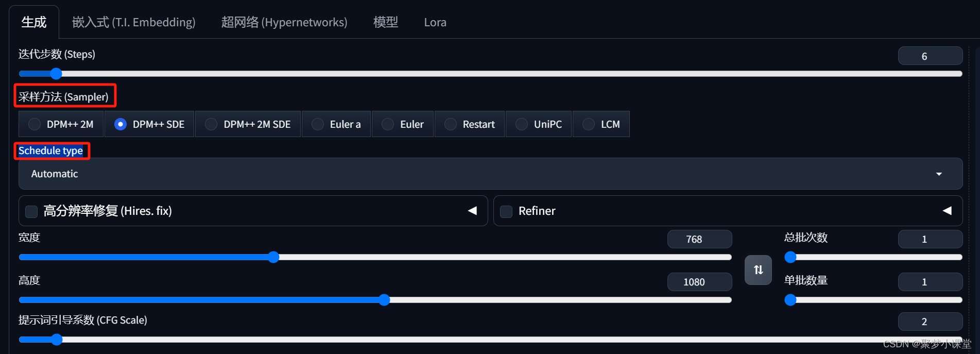Screen dimensions: 980x354
Task: Click the 提示词引导系数 (CFG Scale) label
Action: (83, 320)
